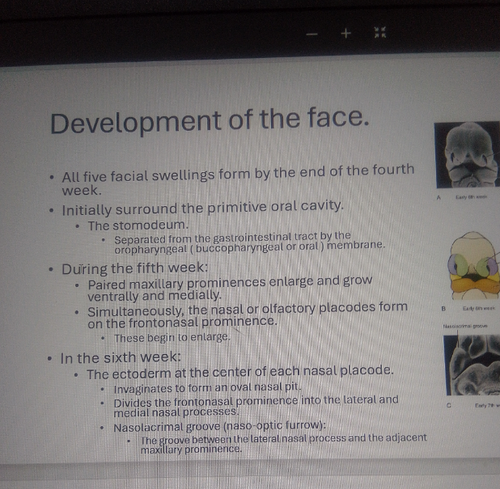Viewport: 500px width, 489px height.
Task: Select the embryo photo labeled A
Action: 467,155
